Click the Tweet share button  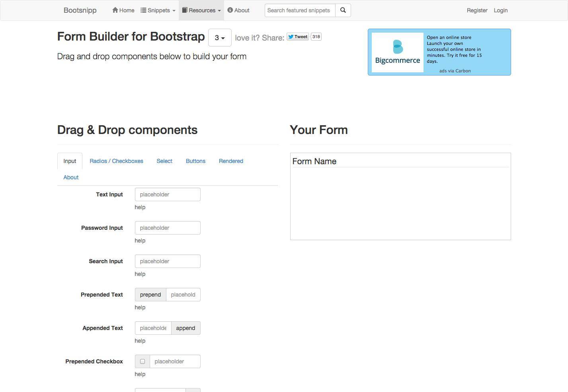(x=298, y=37)
